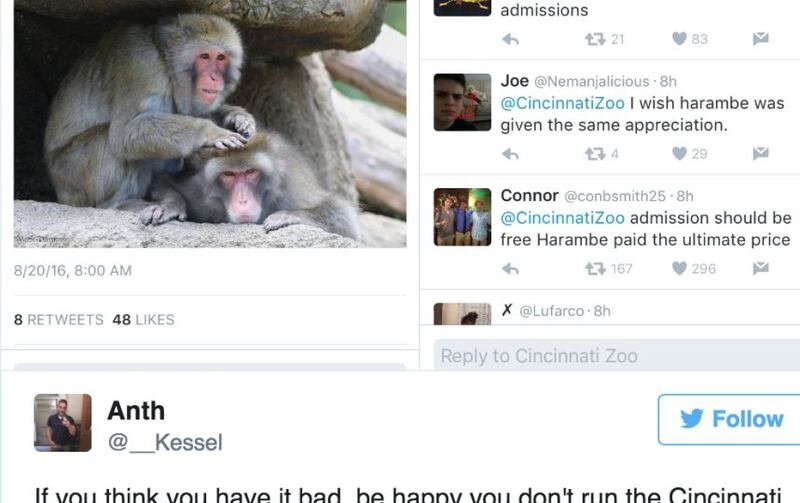This screenshot has height=503, width=800.
Task: Open the @CincinnatiZoo mention in Joe's tweet
Action: [x=562, y=103]
